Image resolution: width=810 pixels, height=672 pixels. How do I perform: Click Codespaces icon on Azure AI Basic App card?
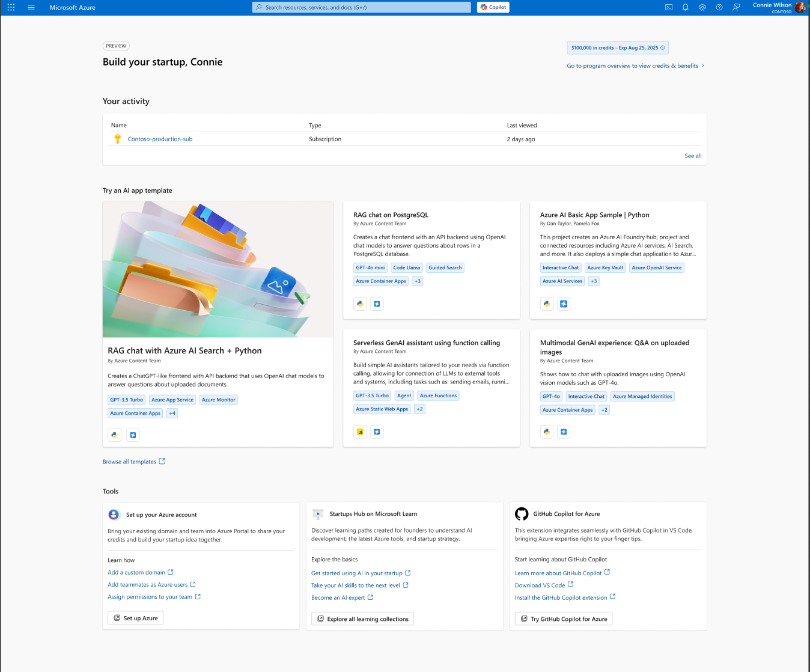coord(564,304)
